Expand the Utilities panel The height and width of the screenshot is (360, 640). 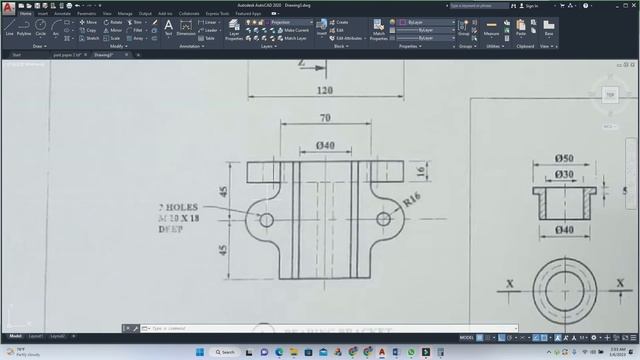(495, 47)
